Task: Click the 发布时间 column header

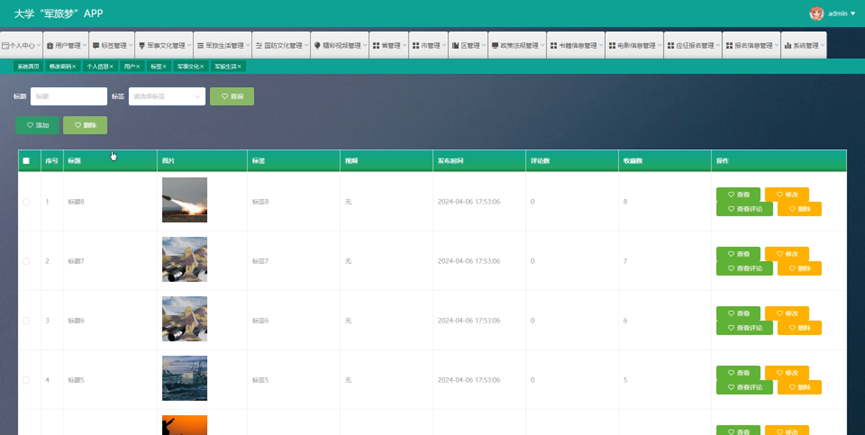Action: 478,161
